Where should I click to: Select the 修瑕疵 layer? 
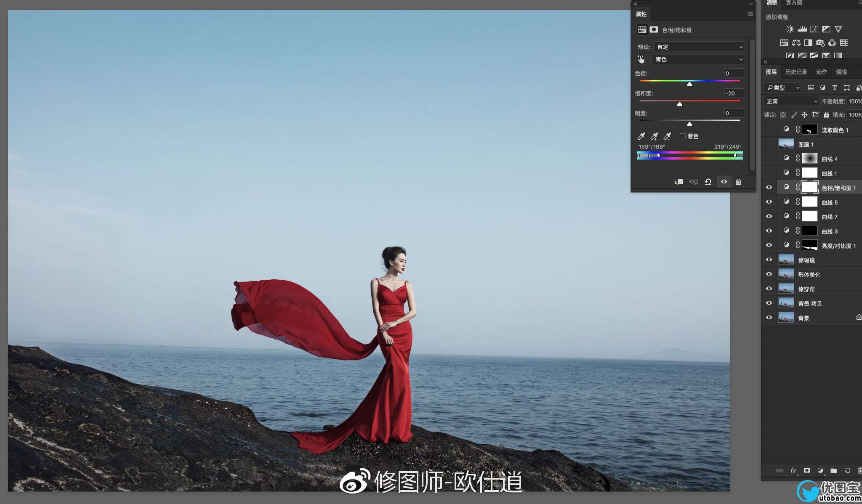(806, 260)
